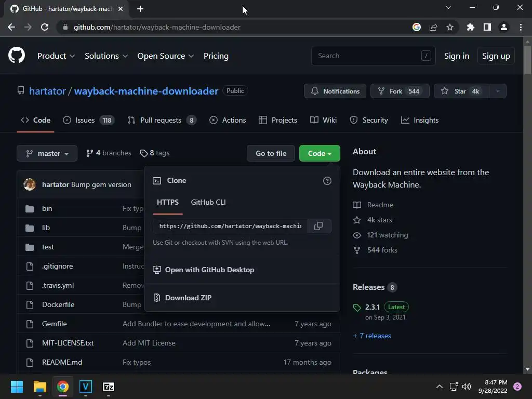The width and height of the screenshot is (532, 399).
Task: Click hartator's avatar in commit row
Action: click(x=30, y=184)
